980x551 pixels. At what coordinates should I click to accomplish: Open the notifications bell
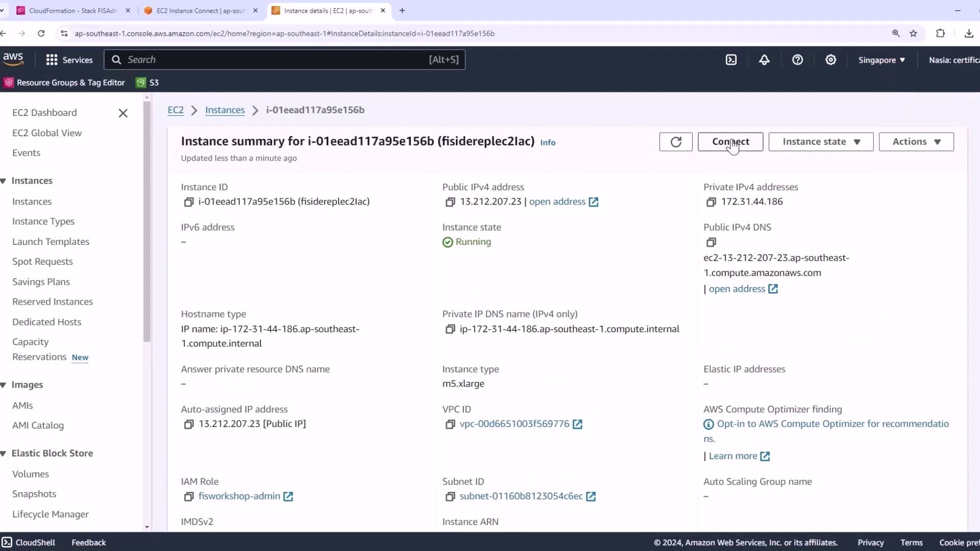click(x=764, y=60)
